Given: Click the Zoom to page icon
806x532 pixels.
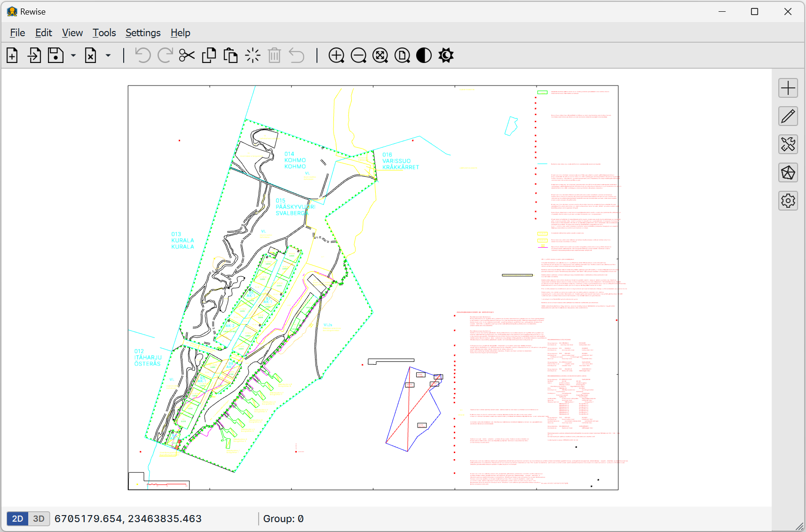Looking at the screenshot, I should tap(402, 55).
